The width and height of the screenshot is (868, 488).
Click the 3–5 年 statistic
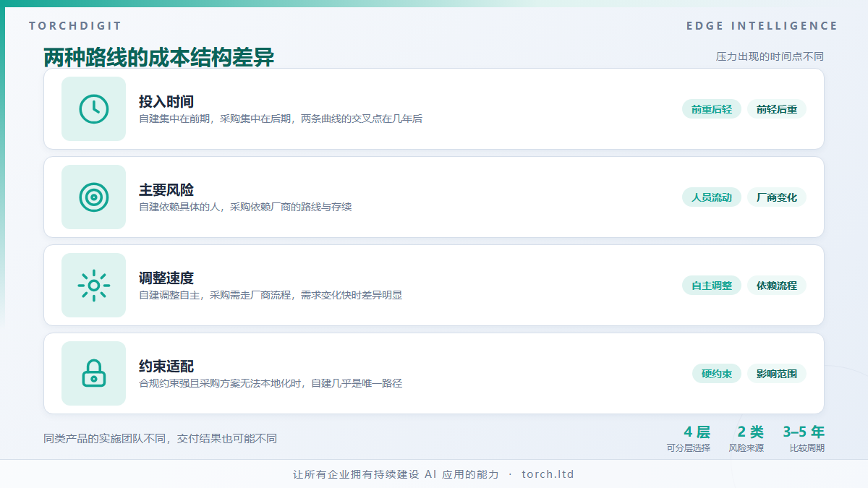(804, 432)
